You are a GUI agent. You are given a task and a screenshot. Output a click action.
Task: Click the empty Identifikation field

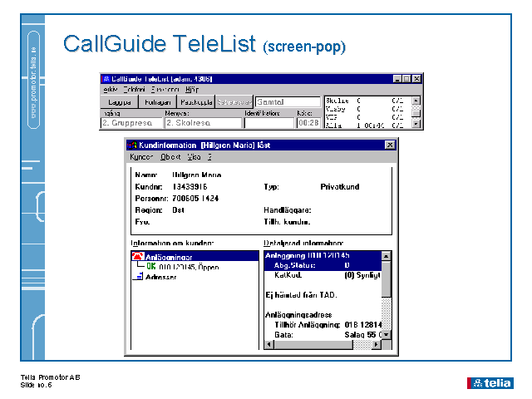click(269, 123)
